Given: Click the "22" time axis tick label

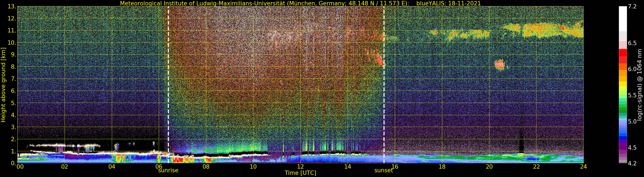Looking at the screenshot, I should coord(536,166).
